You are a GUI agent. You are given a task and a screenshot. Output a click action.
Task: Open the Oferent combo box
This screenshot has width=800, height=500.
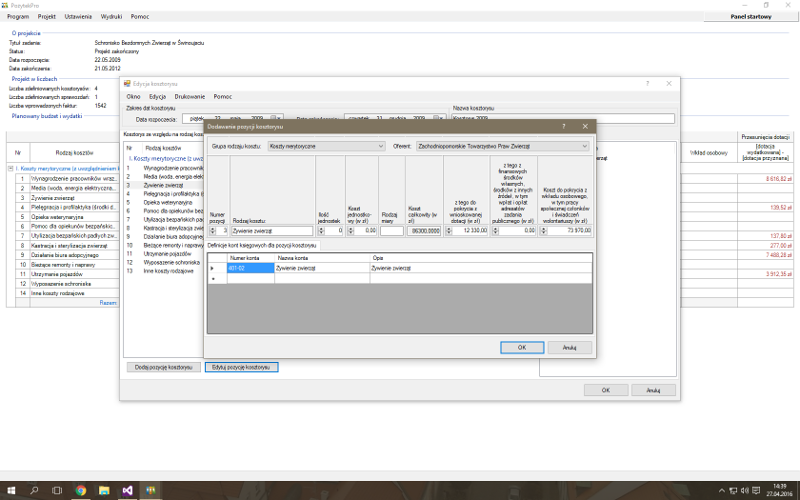click(584, 146)
